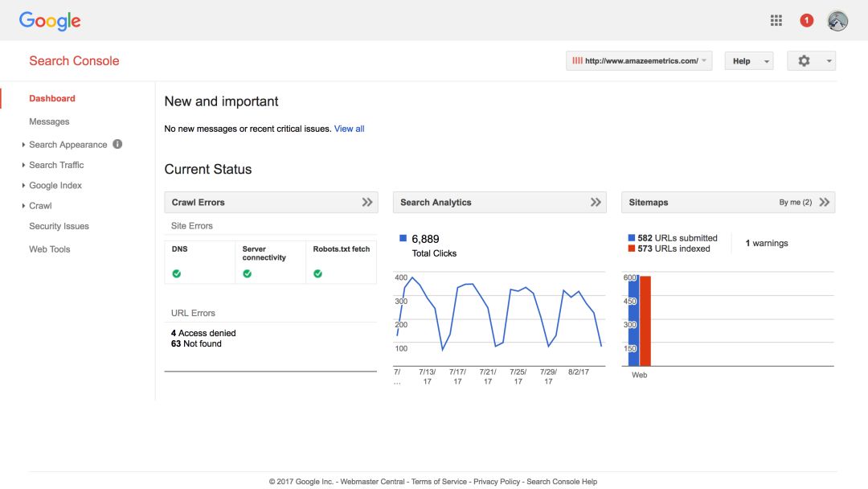Image resolution: width=868 pixels, height=489 pixels.
Task: Click the red notifications badge
Action: click(x=806, y=21)
